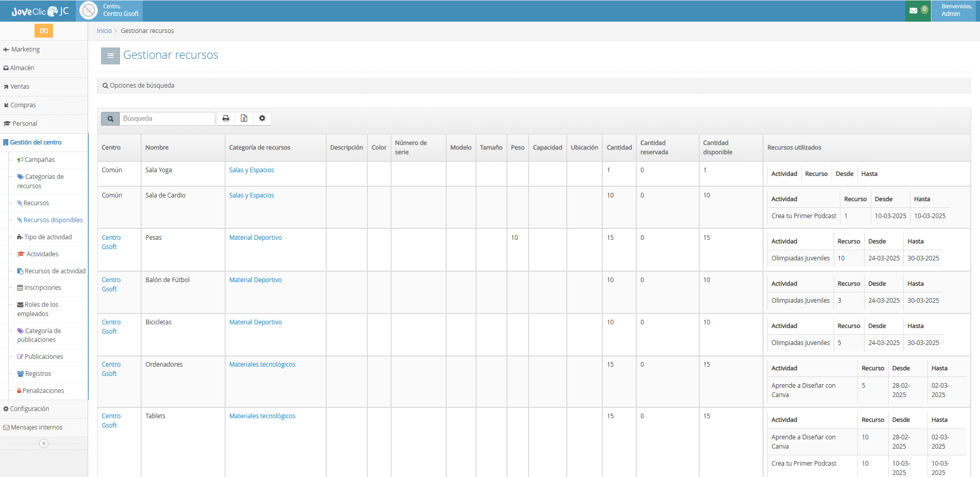Open Materiales tecnológicos for Ordenadores

(x=262, y=365)
